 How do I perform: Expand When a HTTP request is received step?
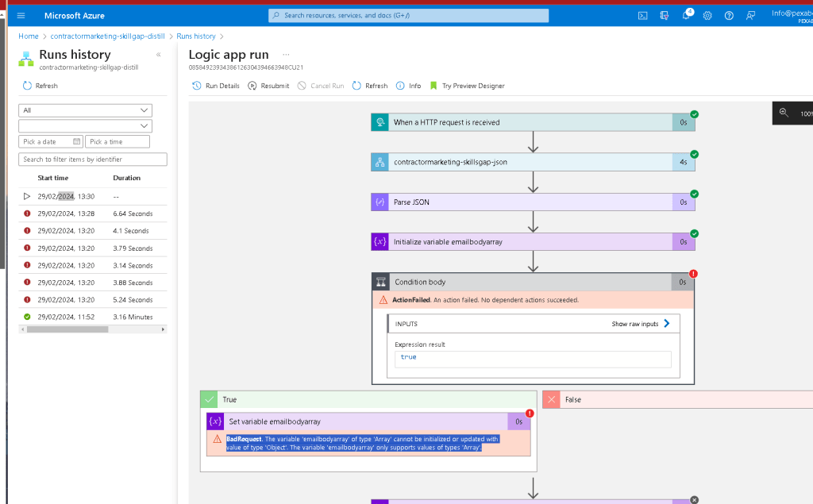pyautogui.click(x=533, y=122)
